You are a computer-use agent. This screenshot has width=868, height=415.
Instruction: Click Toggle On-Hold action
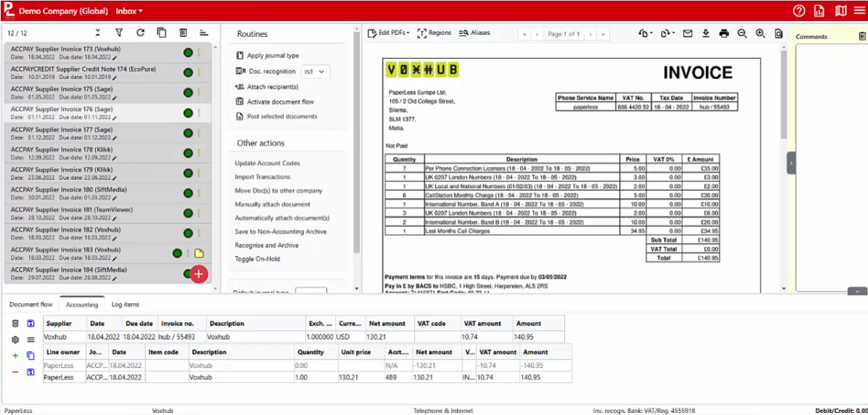[x=257, y=259]
